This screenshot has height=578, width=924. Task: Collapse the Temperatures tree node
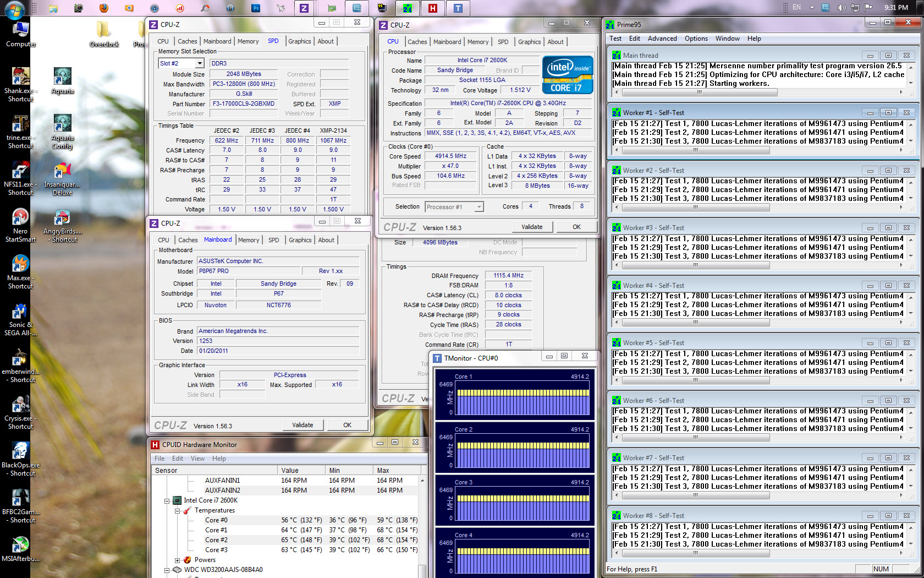point(178,511)
